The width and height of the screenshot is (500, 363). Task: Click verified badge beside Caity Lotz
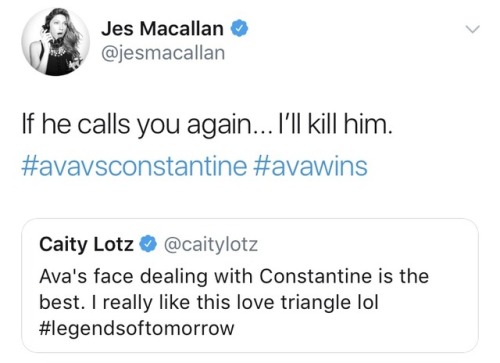coord(148,244)
